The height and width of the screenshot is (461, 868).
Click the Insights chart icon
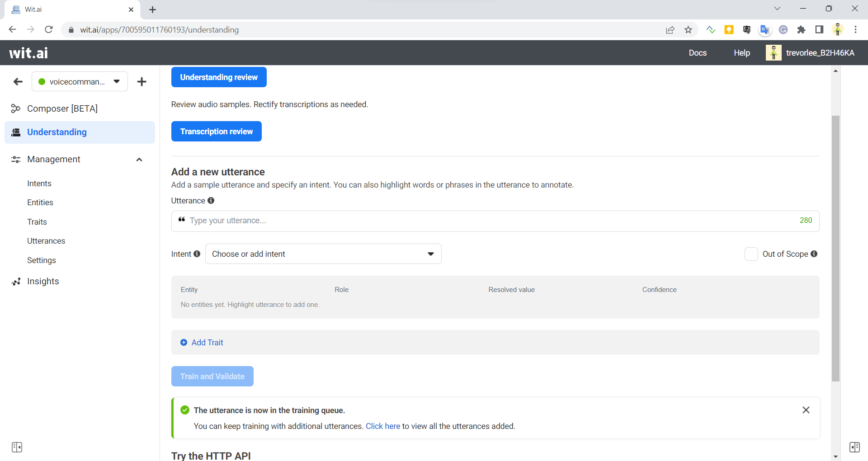tap(16, 282)
